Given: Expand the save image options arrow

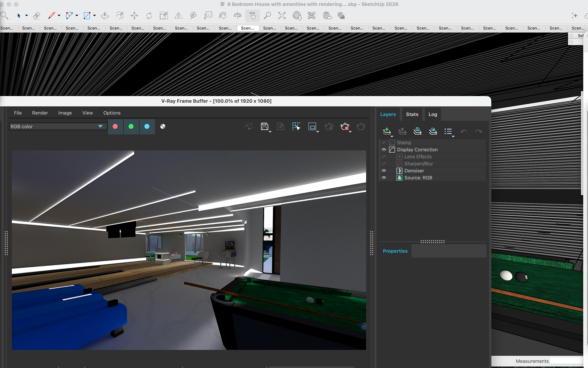Looking at the screenshot, I should (270, 132).
